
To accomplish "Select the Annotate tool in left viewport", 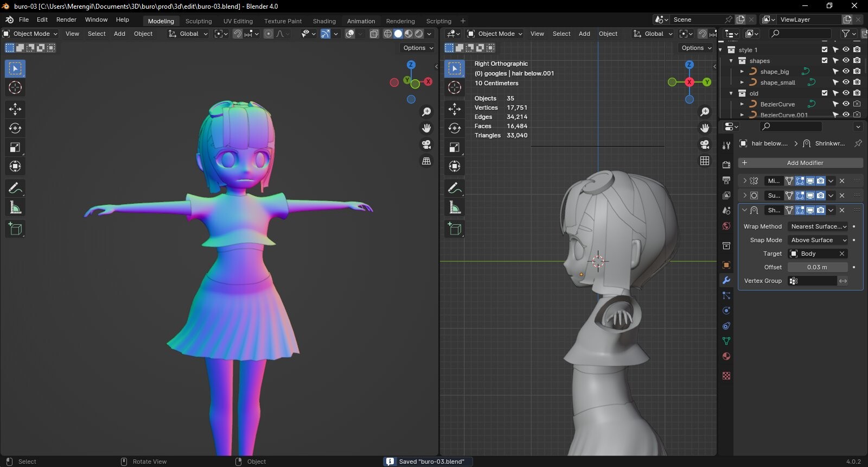I will (15, 188).
